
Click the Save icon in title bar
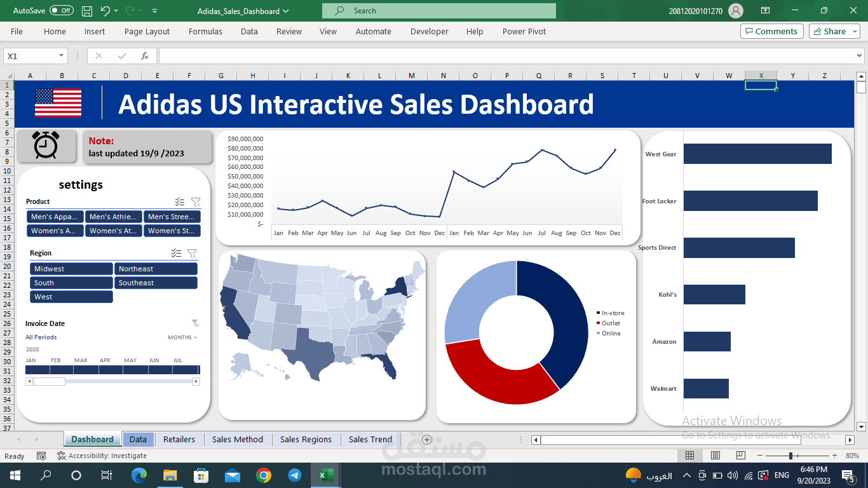click(87, 11)
